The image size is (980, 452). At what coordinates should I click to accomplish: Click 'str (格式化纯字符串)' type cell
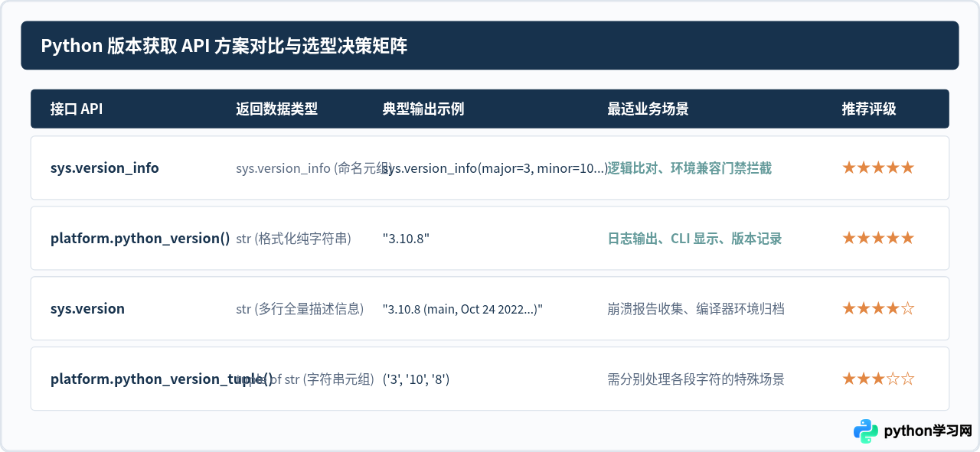[x=293, y=239]
